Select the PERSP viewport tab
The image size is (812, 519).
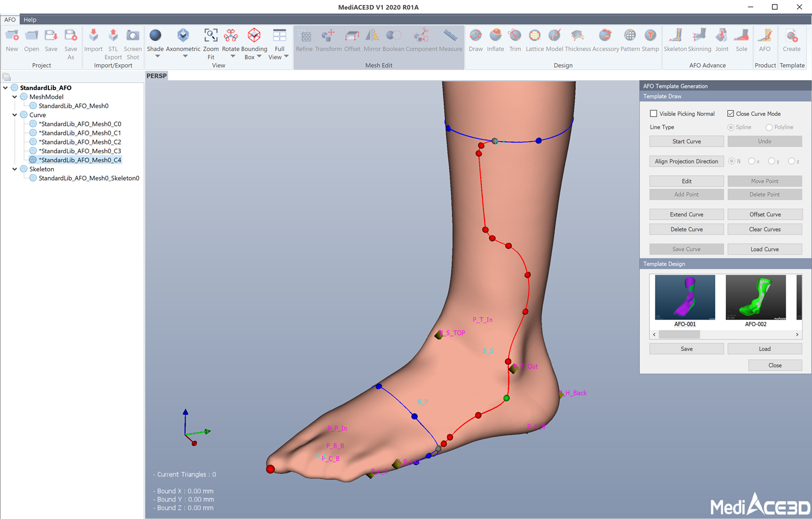[157, 76]
